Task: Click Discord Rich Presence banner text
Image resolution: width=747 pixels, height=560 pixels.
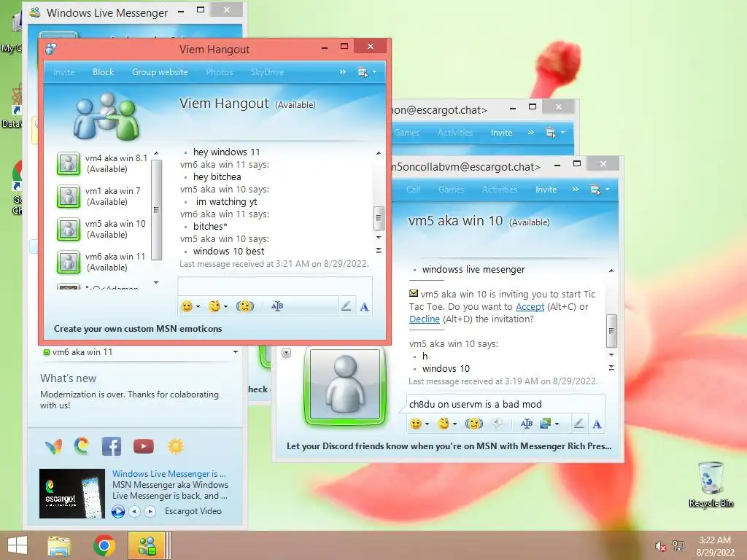Action: coord(449,446)
